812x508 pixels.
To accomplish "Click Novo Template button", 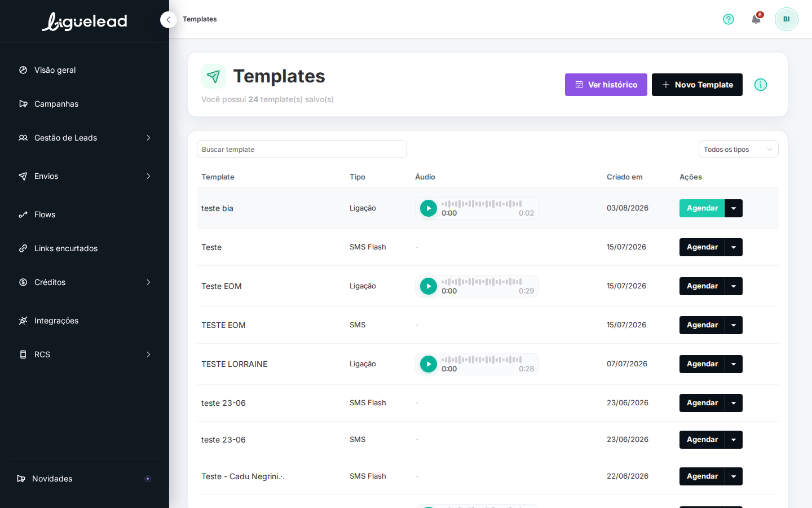I will 697,85.
